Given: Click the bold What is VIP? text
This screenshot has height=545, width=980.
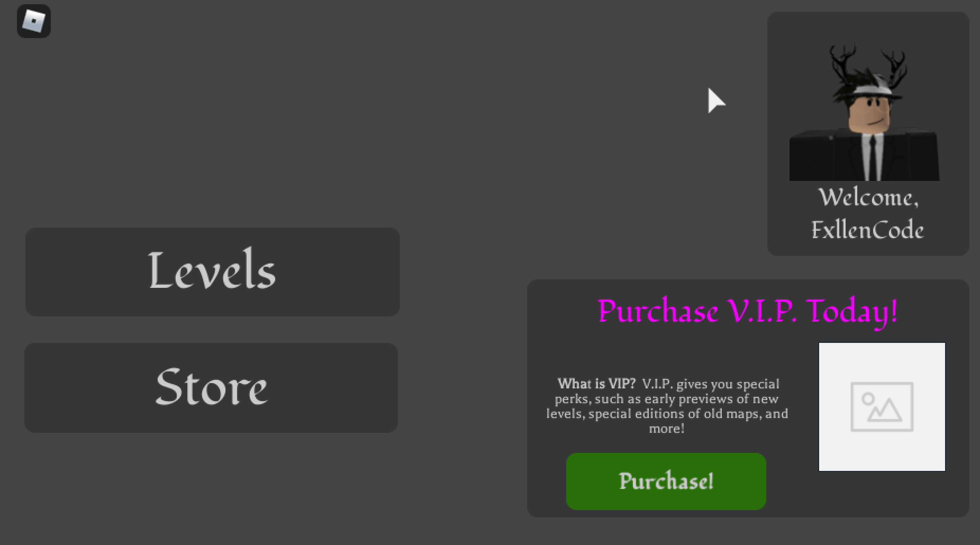Looking at the screenshot, I should 596,383.
